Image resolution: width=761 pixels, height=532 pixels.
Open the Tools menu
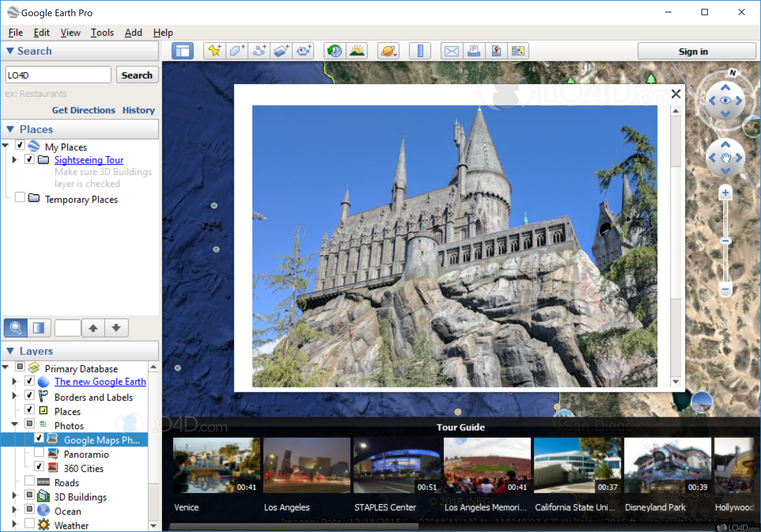tap(102, 33)
